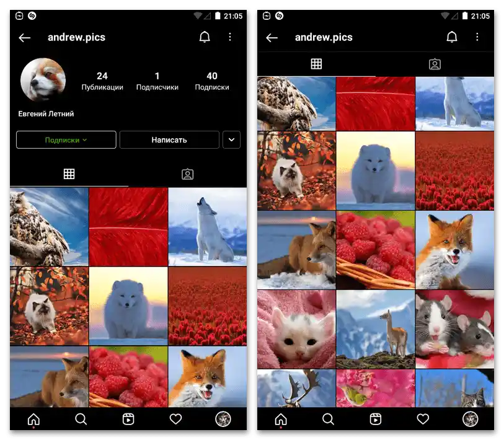Select grid posts tab in right phone
Image resolution: width=504 pixels, height=440 pixels.
coord(316,64)
